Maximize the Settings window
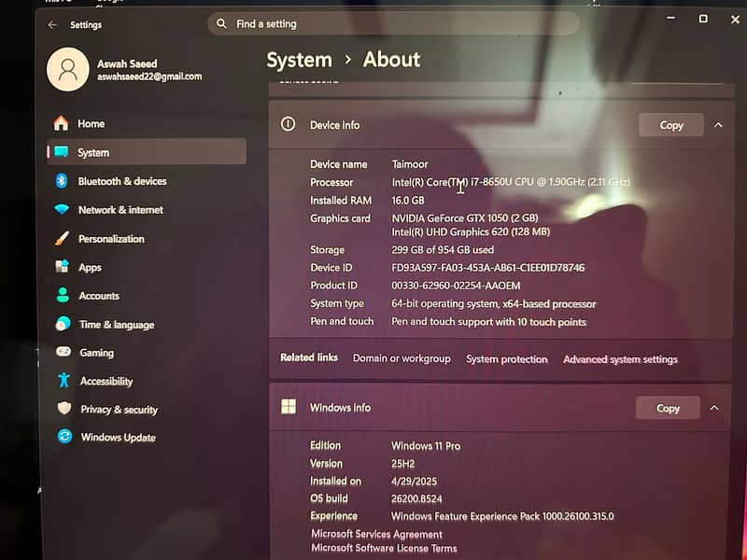Screen dimensions: 747x560 click(703, 19)
